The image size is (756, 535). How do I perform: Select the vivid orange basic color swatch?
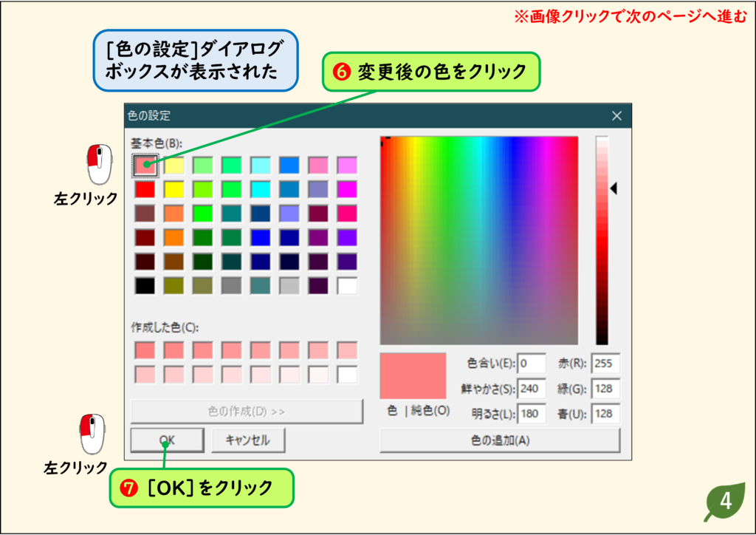click(174, 237)
